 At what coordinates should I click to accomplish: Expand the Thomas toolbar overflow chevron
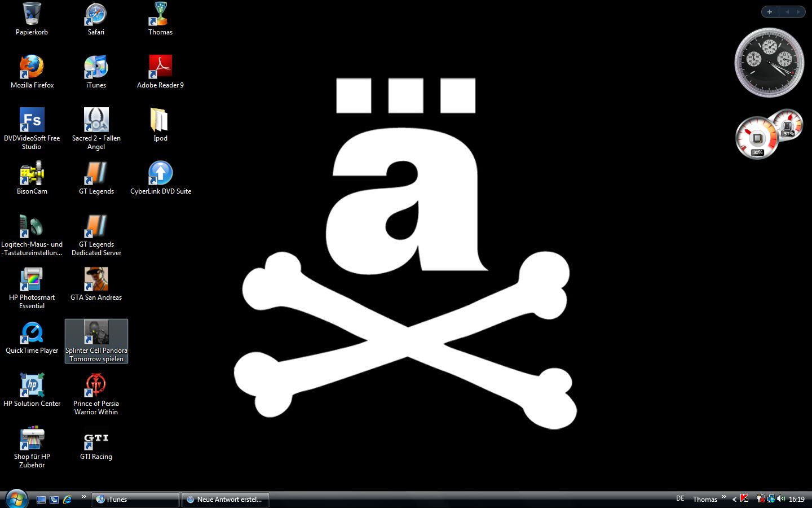723,497
